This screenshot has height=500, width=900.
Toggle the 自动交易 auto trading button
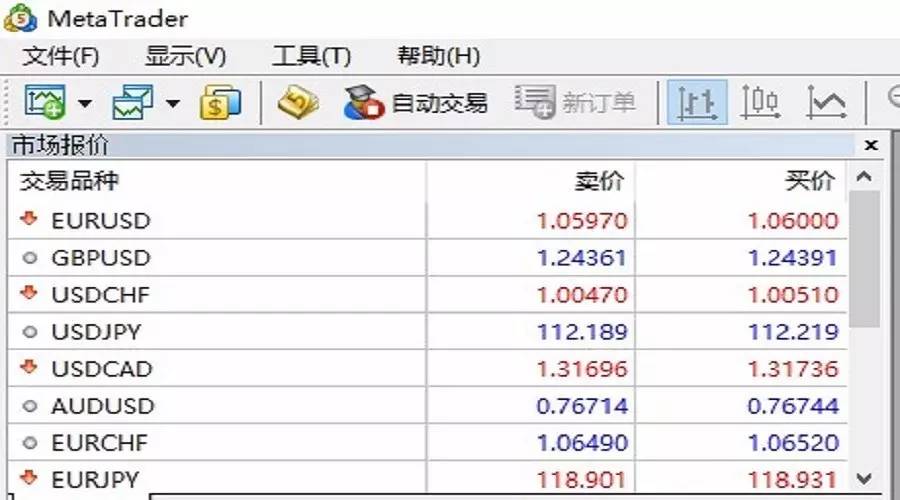click(x=416, y=103)
